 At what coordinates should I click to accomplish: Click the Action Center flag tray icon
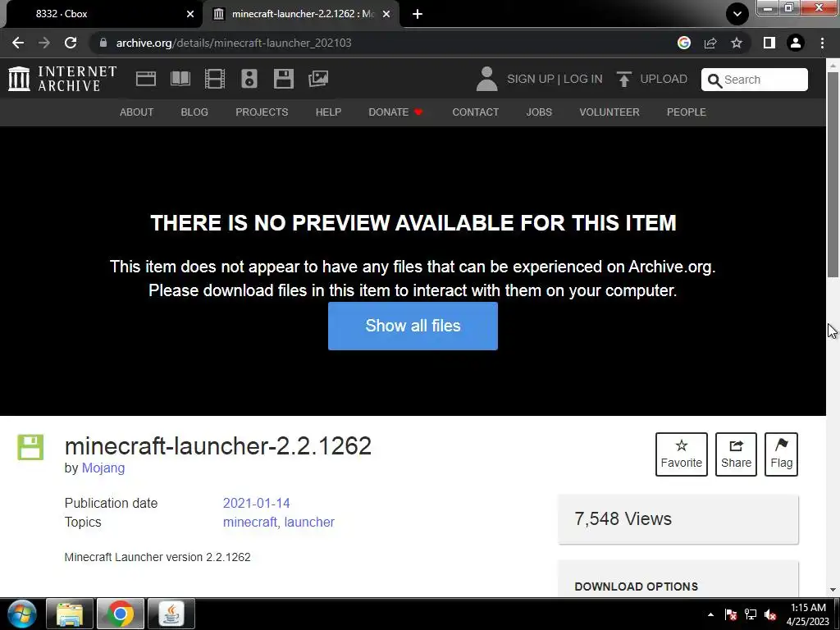click(x=730, y=614)
